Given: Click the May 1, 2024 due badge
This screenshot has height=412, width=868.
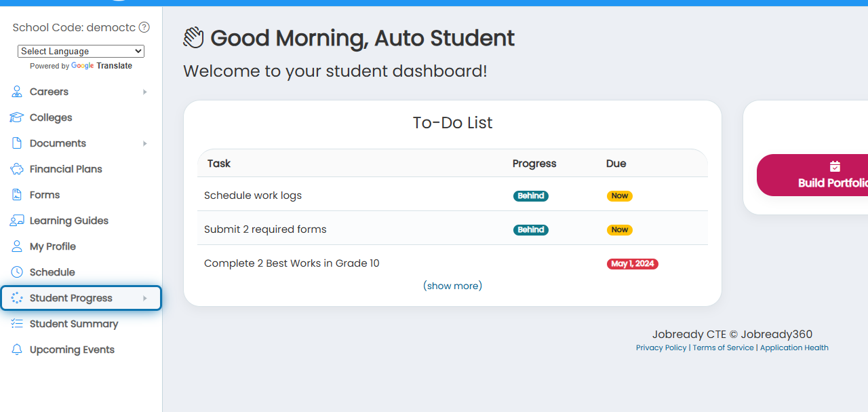Looking at the screenshot, I should point(633,263).
